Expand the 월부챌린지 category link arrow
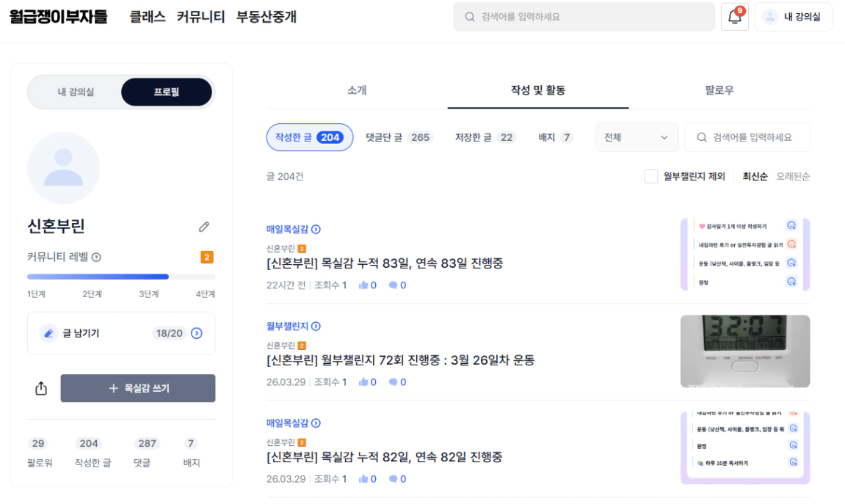The height and width of the screenshot is (504, 845). (x=316, y=326)
